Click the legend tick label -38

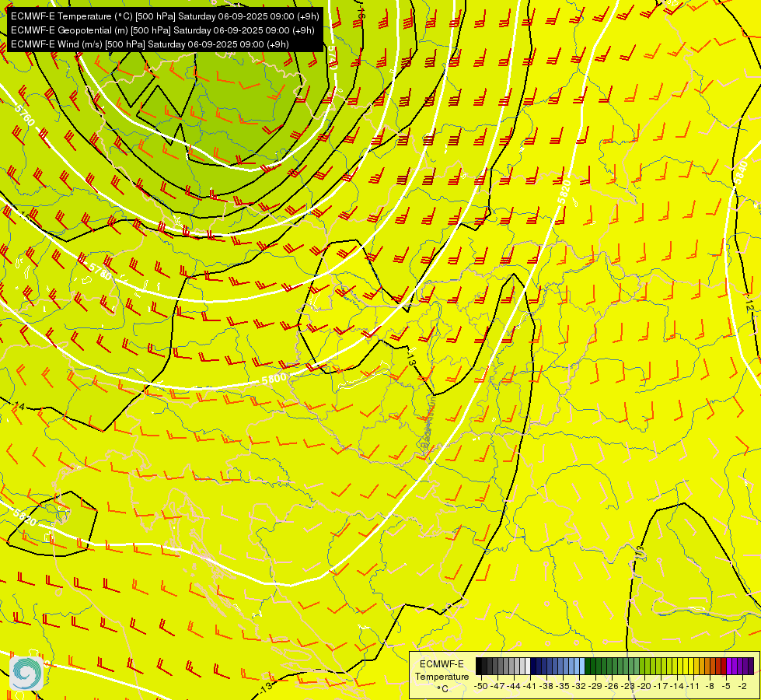[x=546, y=686]
